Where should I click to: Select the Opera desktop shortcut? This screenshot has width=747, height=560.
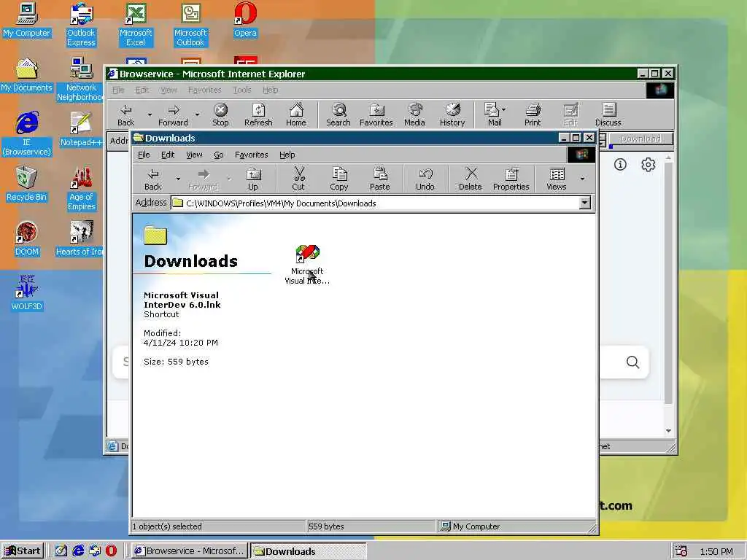coord(245,20)
